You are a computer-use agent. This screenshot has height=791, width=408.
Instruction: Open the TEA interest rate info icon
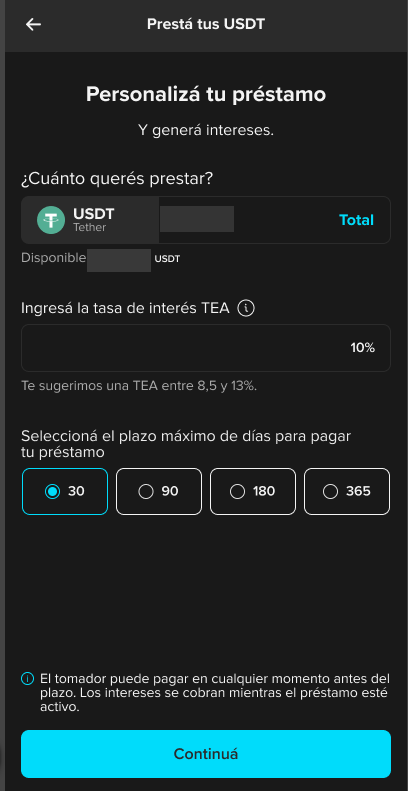(x=246, y=308)
